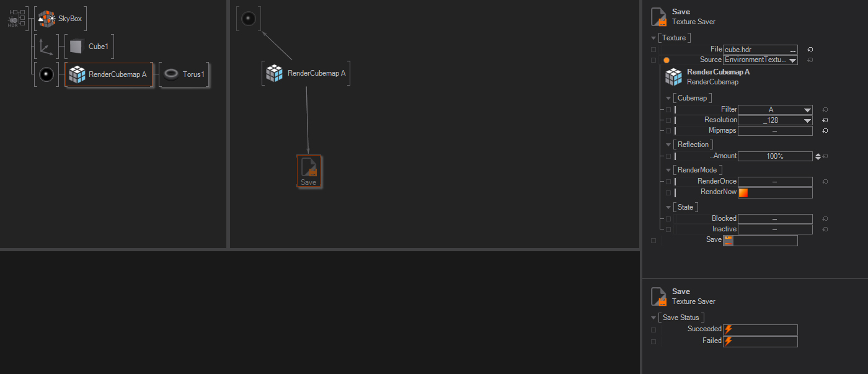Click the Amount stepper arrows
Image resolution: width=868 pixels, height=374 pixels.
coord(818,156)
